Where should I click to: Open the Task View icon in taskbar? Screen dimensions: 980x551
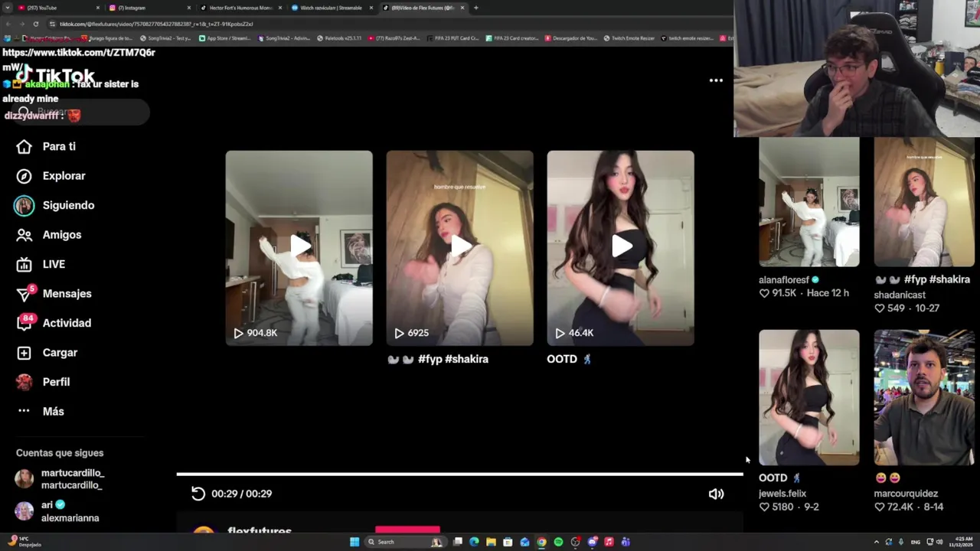457,542
